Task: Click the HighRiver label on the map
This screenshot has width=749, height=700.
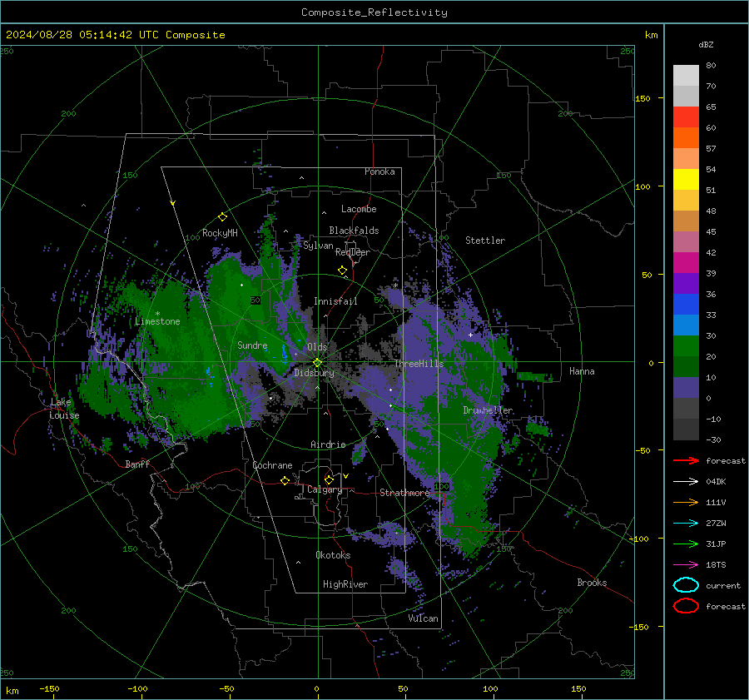Action: 345,584
